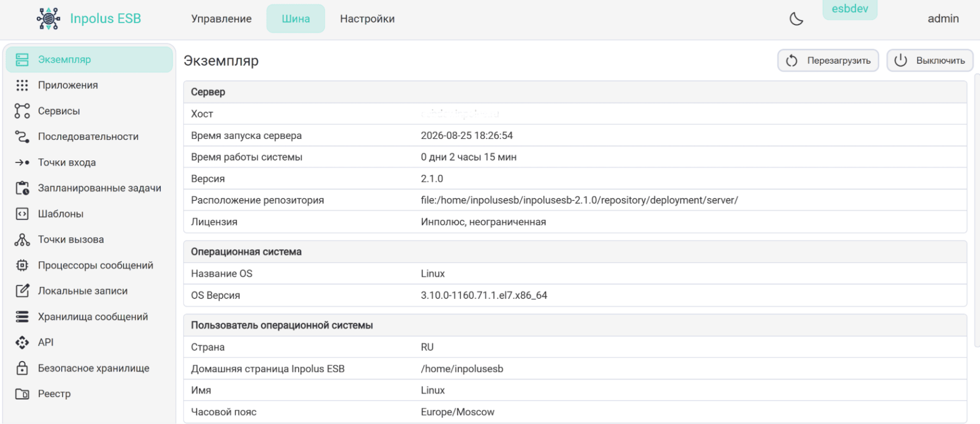Go to Сервисы in the sidebar
This screenshot has height=424, width=980.
click(59, 111)
